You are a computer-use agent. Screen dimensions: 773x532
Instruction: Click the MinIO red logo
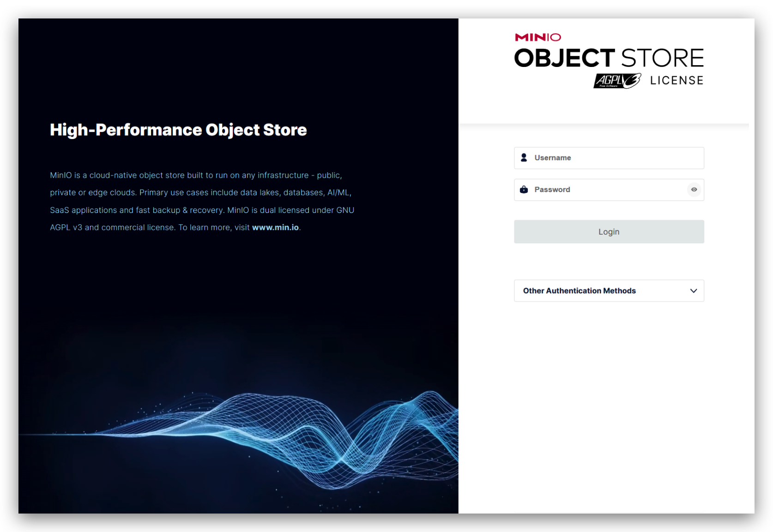tap(538, 37)
